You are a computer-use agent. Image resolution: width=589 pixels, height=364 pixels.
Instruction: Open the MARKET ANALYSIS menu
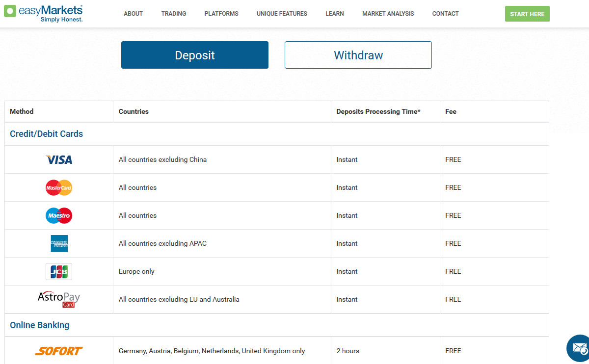[388, 14]
